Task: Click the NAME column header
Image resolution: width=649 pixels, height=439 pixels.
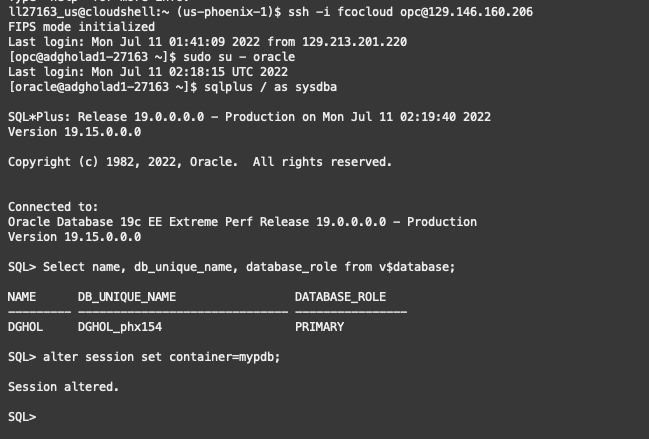Action: tap(21, 297)
